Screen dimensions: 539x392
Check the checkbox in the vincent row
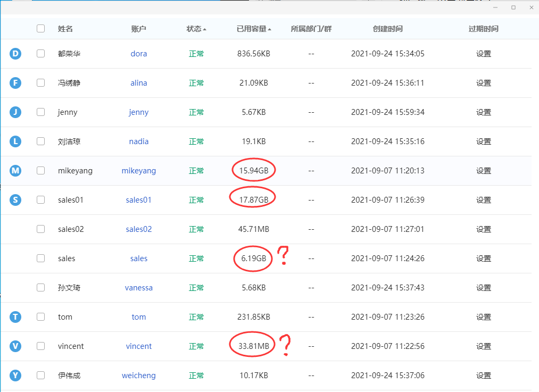[40, 346]
